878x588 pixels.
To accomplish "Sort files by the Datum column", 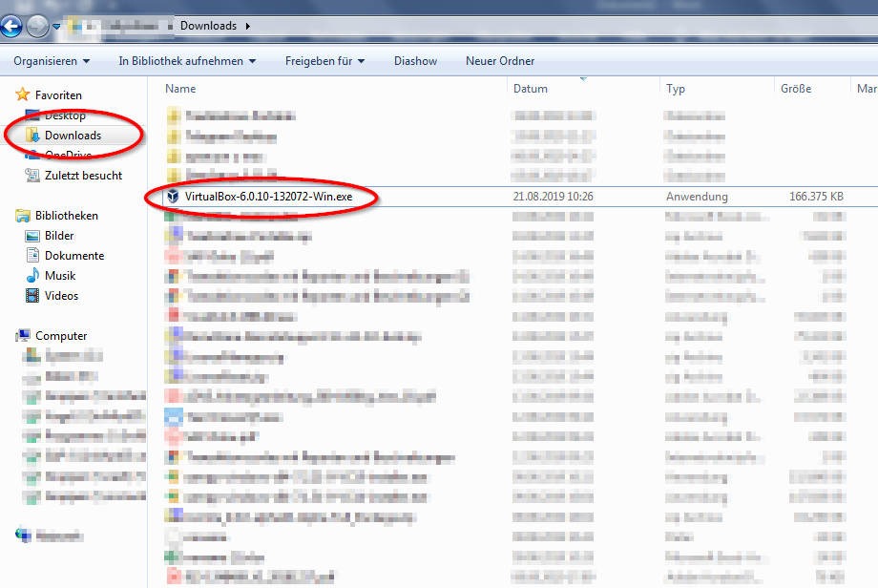I will point(531,89).
